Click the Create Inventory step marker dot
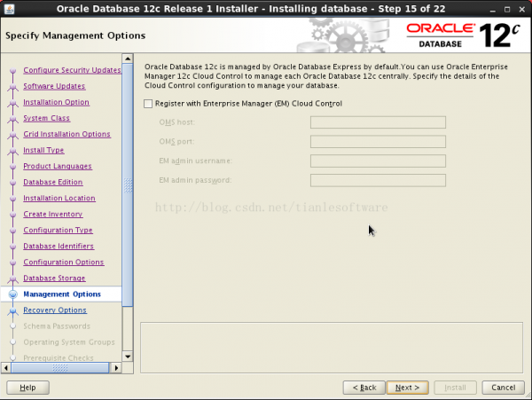The width and height of the screenshot is (532, 400). tap(13, 215)
